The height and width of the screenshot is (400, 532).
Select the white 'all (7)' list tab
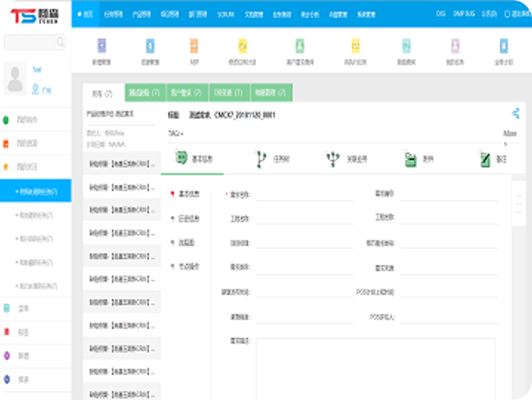[103, 93]
